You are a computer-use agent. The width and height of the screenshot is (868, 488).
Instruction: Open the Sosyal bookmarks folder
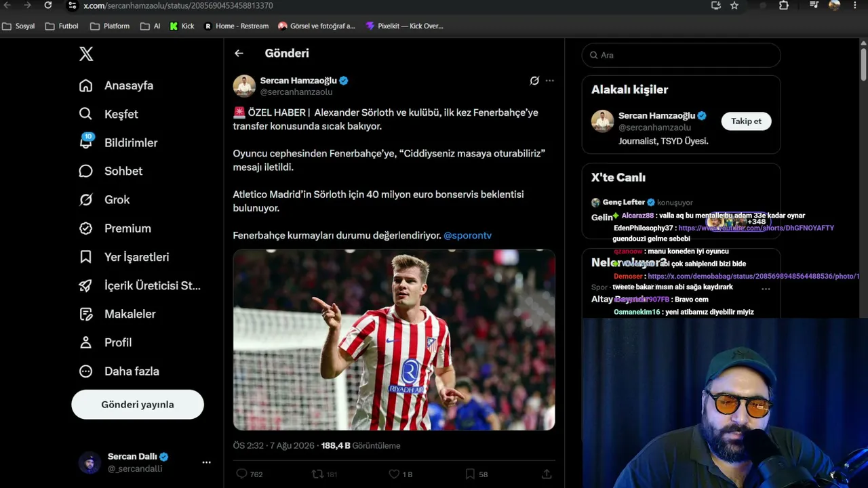point(18,26)
